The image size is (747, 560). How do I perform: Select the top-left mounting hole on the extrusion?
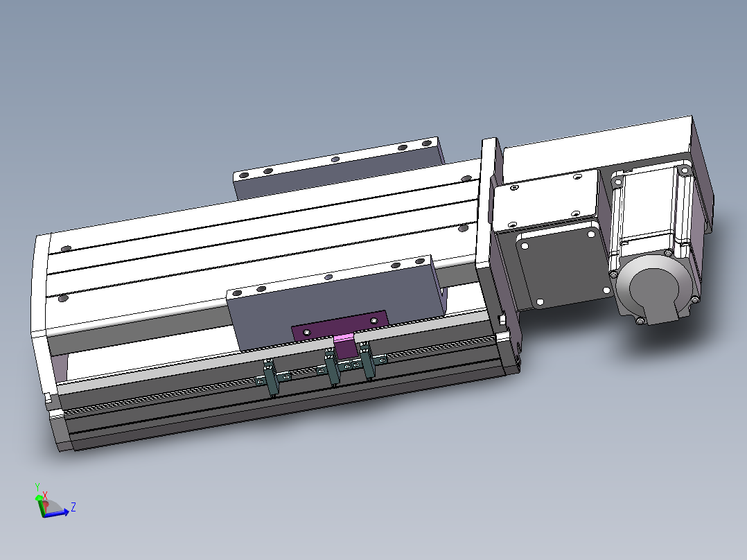[x=67, y=250]
